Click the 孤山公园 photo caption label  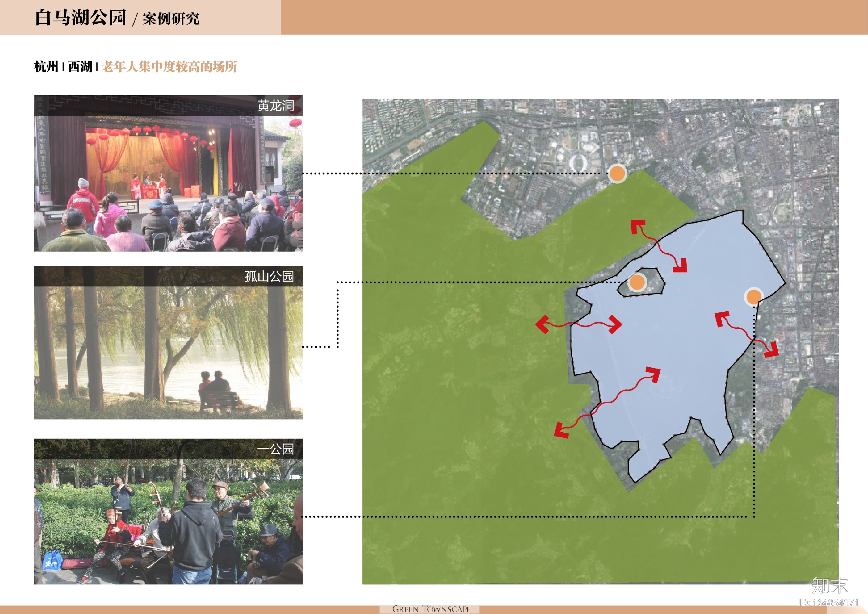[269, 276]
